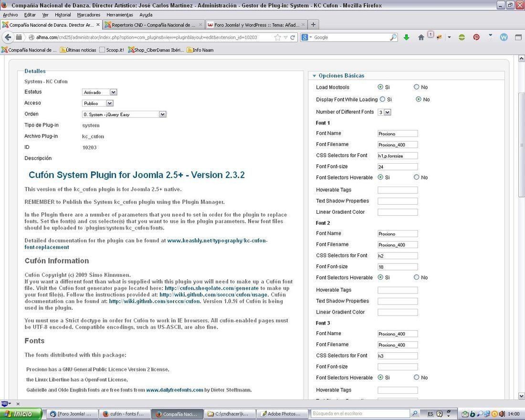Open the URL history dropdown arrow
Image resolution: width=525 pixels, height=420 pixels.
tap(285, 38)
